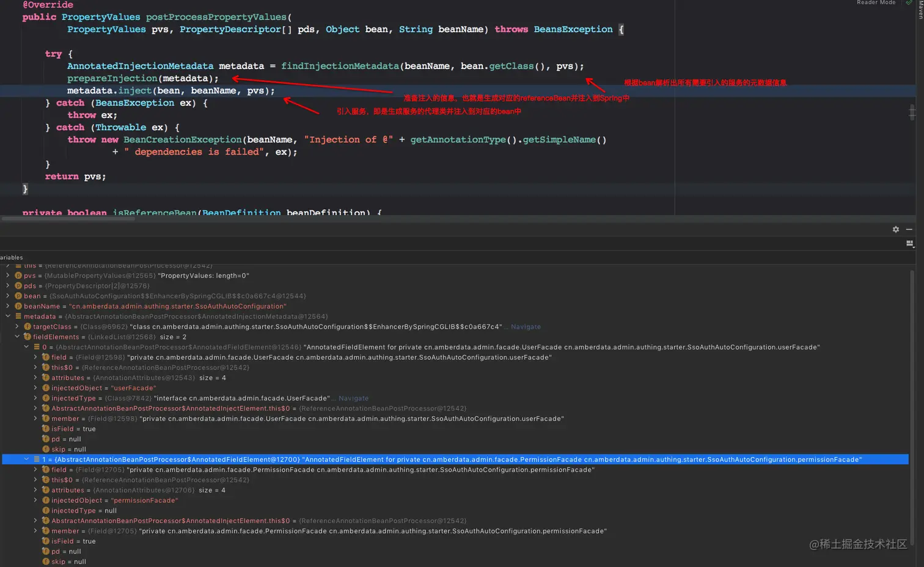Select the metadata AnnotatedInjectionMetadata row
The height and width of the screenshot is (567, 924).
455,316
